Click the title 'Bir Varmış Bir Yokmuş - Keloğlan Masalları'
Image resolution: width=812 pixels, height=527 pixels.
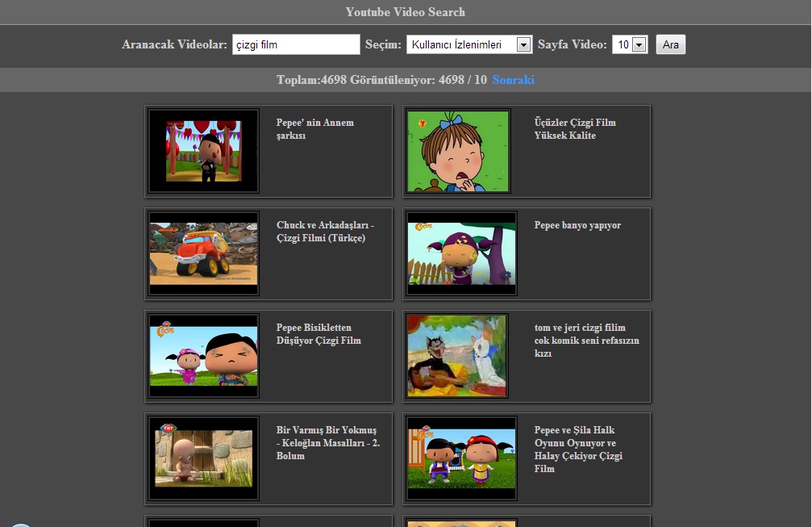[328, 443]
